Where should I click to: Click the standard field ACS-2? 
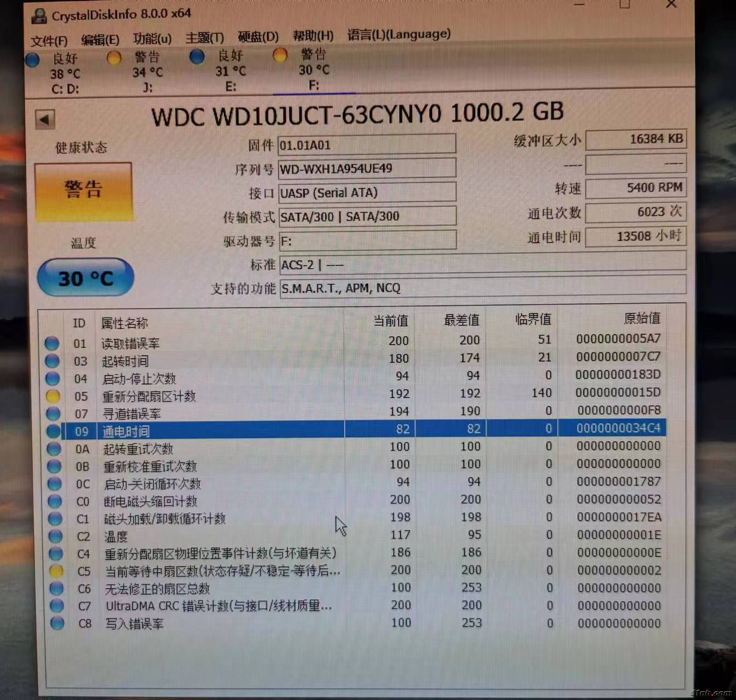click(482, 264)
